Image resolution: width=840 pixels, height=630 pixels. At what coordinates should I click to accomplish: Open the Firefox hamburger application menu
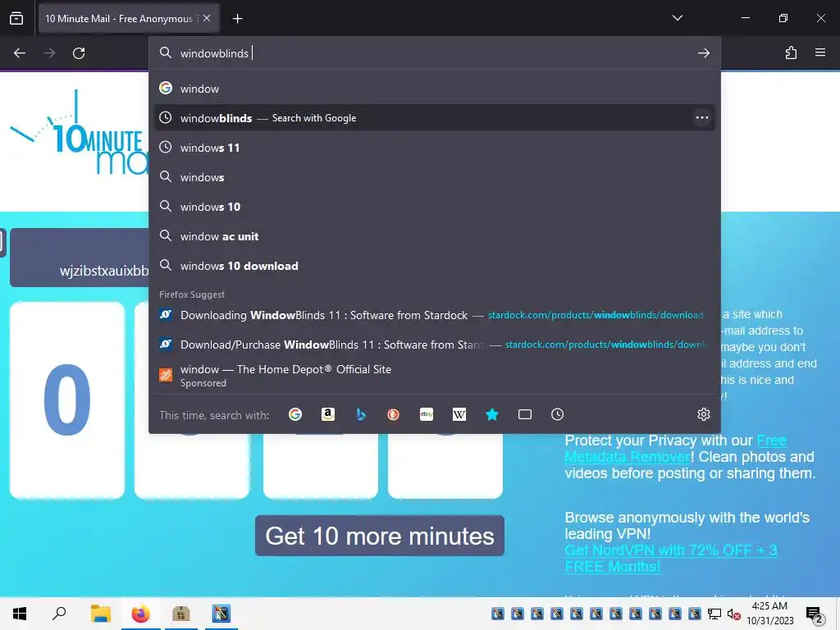pos(820,53)
